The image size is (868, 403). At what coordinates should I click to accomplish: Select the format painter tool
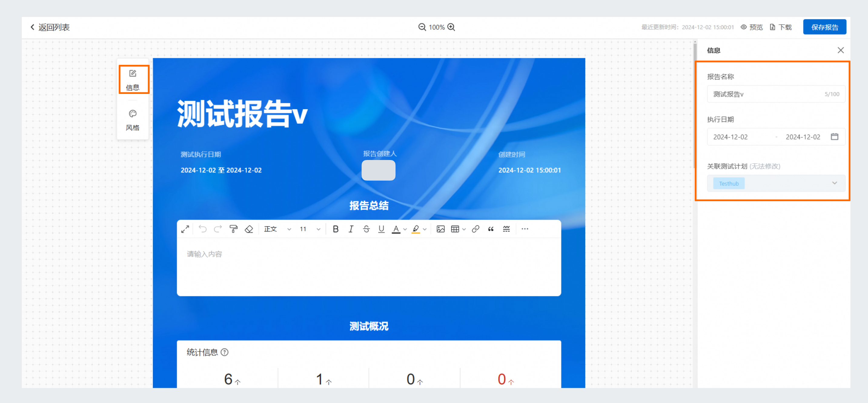[x=234, y=229]
